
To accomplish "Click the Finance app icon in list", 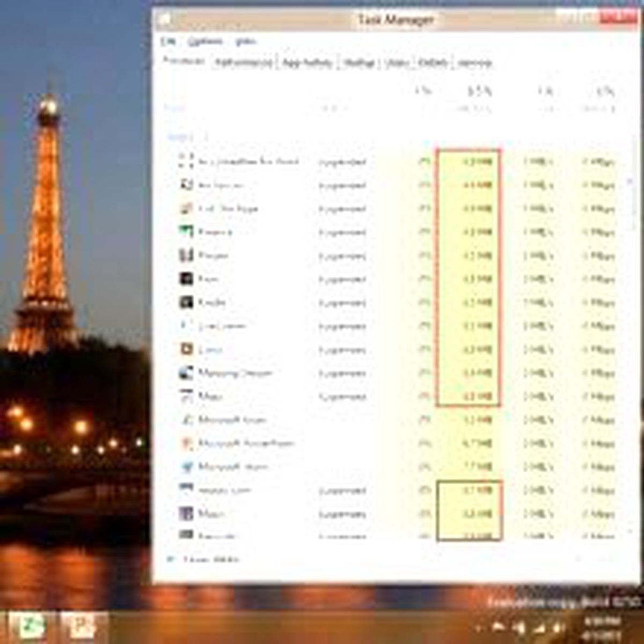I will (x=186, y=232).
